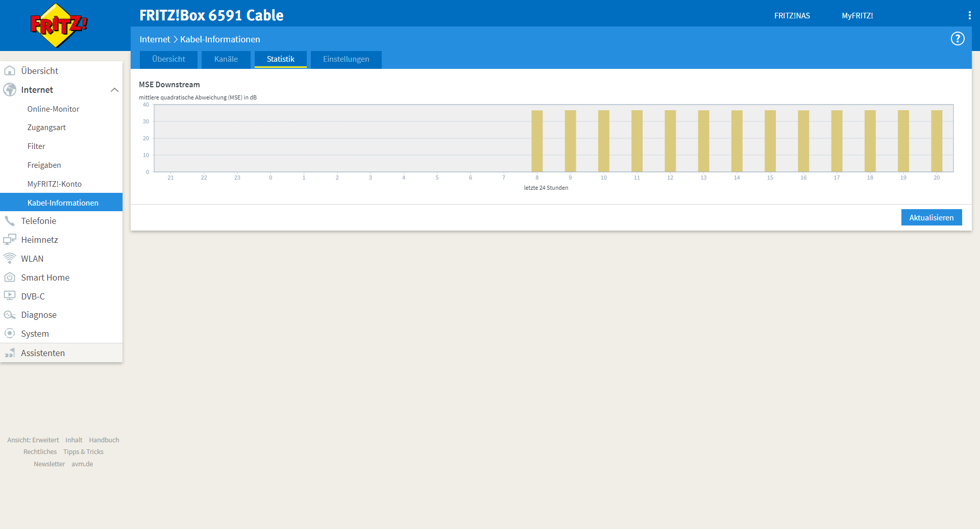Open the Rechtliches footer link
This screenshot has height=529, width=980.
[40, 451]
